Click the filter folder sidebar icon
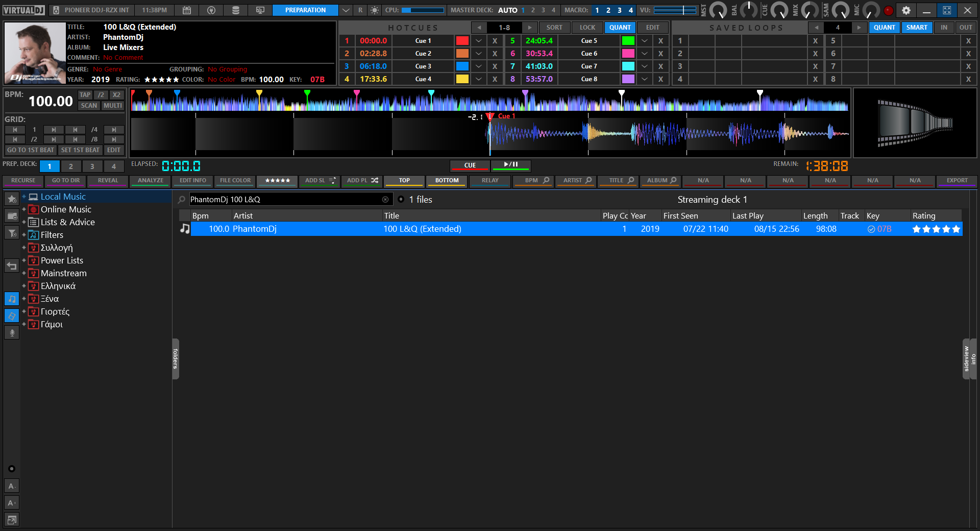Image resolution: width=980 pixels, height=531 pixels. [12, 233]
